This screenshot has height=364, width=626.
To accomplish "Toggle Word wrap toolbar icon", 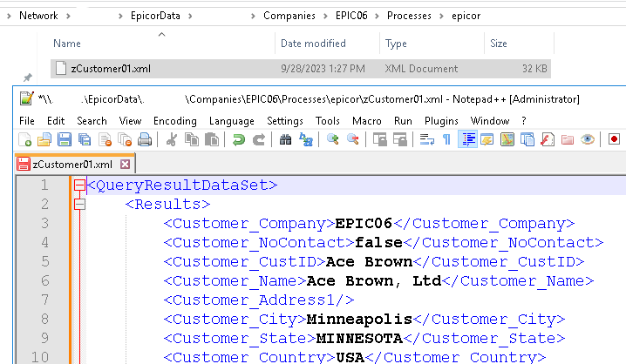I will (x=427, y=139).
